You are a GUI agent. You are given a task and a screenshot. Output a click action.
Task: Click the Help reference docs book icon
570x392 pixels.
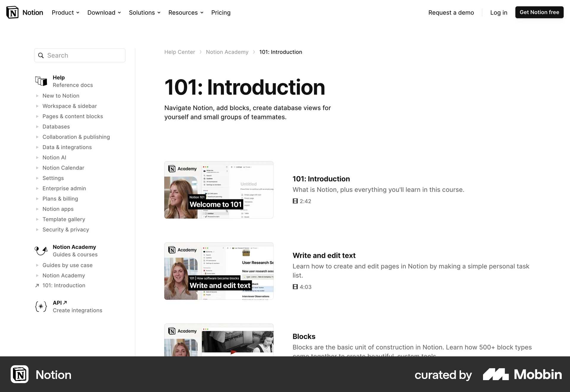click(x=41, y=81)
